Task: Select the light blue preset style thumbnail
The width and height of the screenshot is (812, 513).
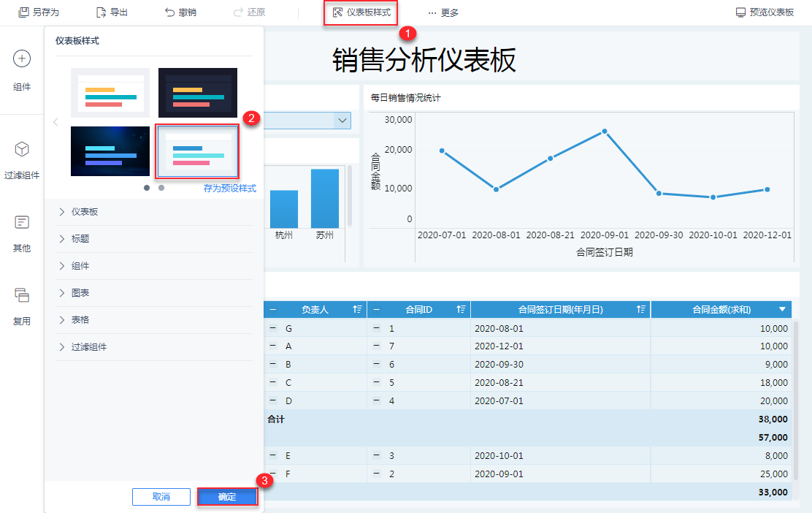Action: (198, 151)
